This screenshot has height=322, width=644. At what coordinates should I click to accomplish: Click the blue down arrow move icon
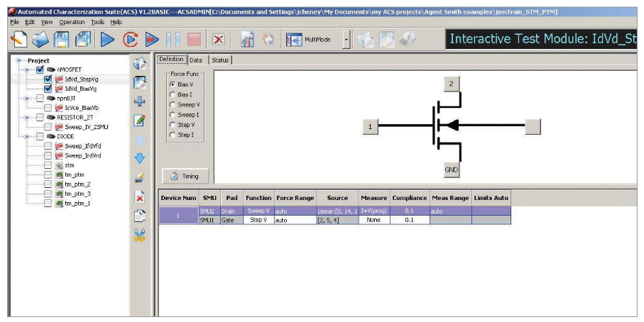tap(140, 158)
